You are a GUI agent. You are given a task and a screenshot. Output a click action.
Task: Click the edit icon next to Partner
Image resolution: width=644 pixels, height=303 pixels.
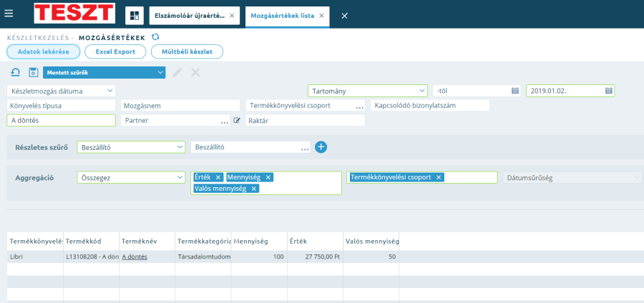(237, 121)
